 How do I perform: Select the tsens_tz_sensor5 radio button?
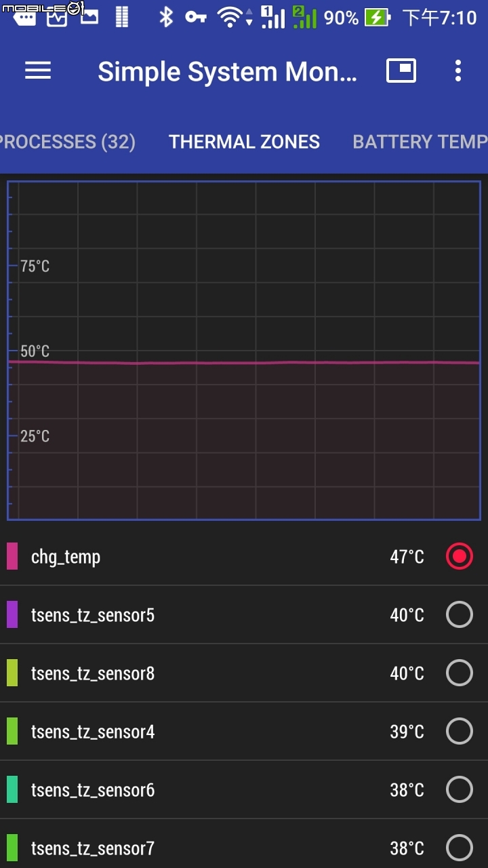460,615
